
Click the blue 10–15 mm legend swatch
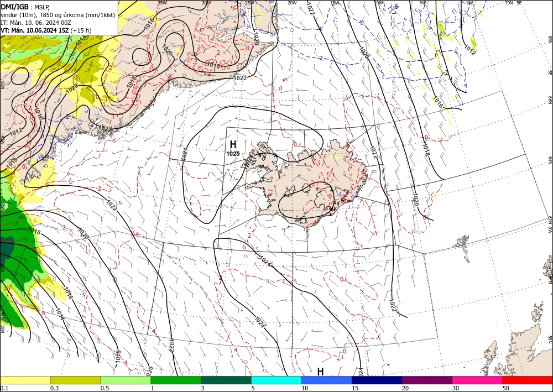[x=327, y=380]
